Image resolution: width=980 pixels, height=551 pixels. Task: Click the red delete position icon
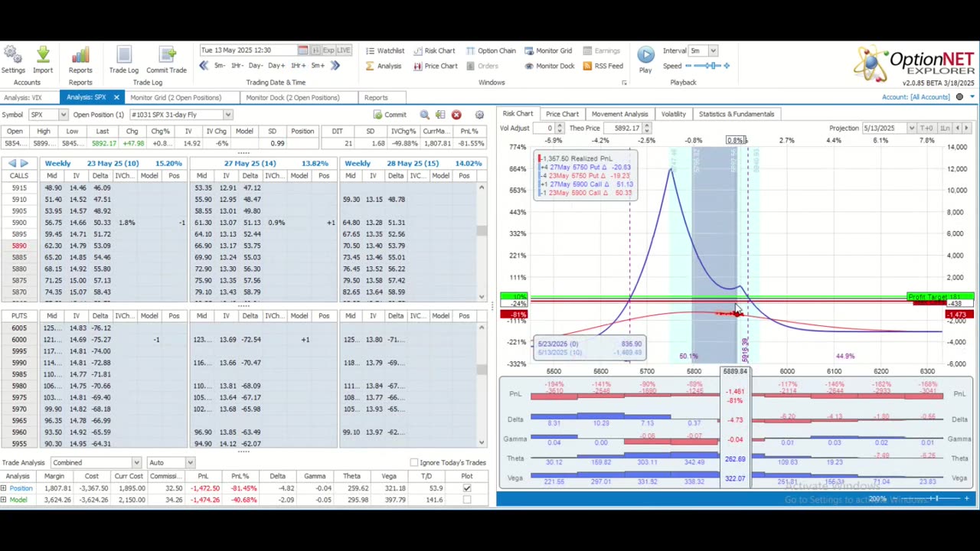coord(456,115)
